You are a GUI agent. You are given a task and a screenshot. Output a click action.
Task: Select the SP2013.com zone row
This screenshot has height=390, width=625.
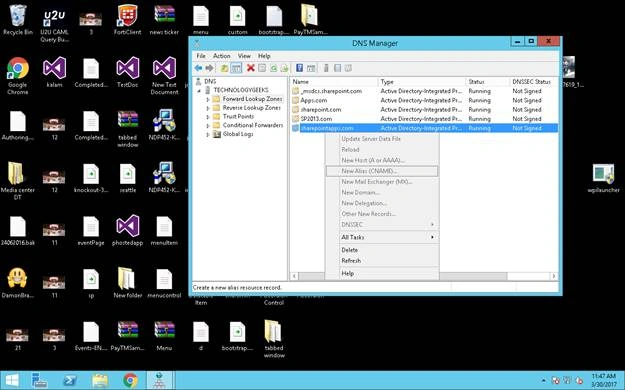424,119
